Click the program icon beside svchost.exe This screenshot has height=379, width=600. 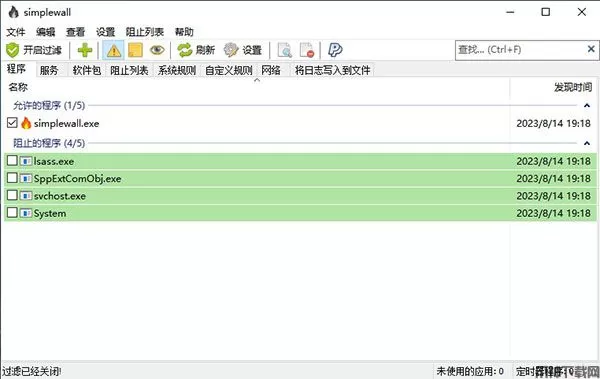pyautogui.click(x=26, y=196)
